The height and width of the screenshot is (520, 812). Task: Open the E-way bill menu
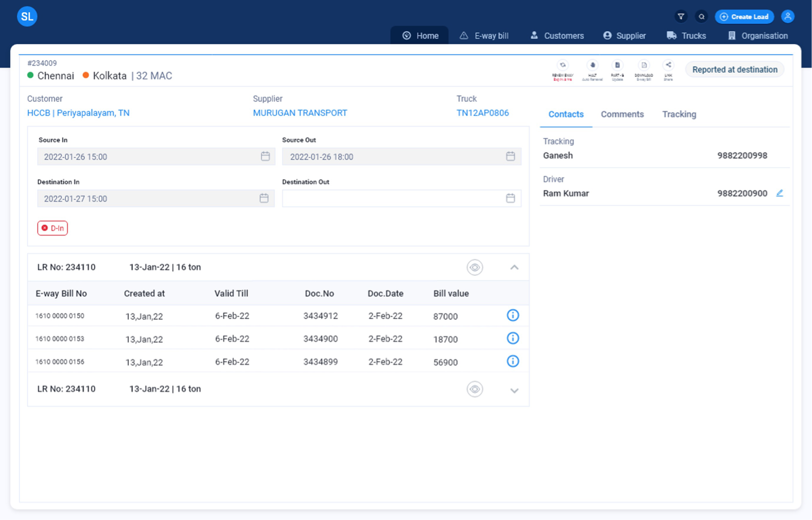tap(484, 36)
